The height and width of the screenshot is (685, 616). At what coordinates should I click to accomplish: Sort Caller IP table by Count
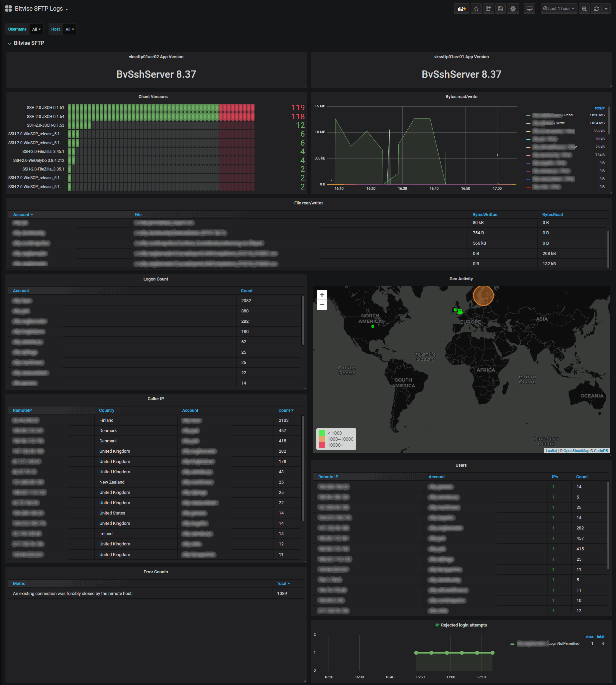pos(286,410)
